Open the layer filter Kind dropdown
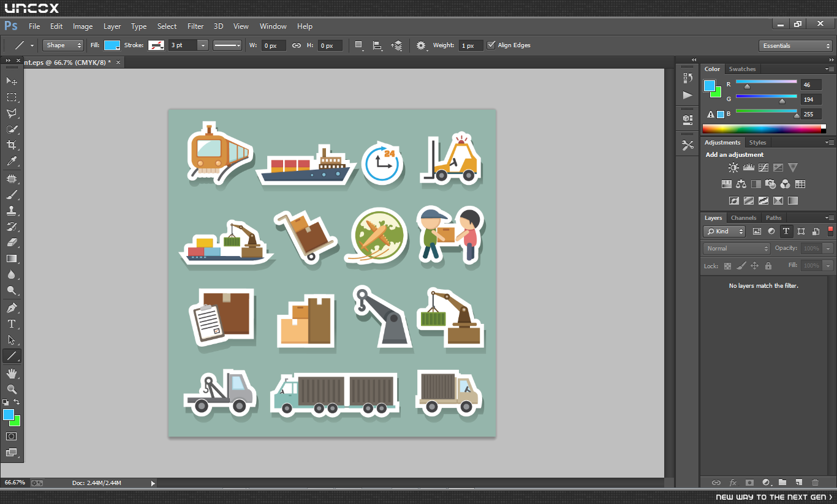 724,231
